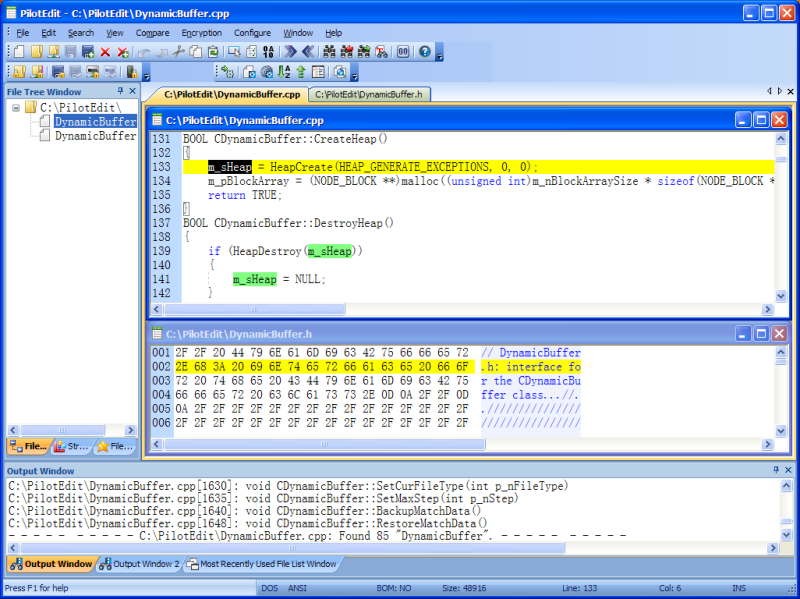Toggle auto-hide pin on File Tree Window
This screenshot has height=599, width=800.
[x=120, y=91]
